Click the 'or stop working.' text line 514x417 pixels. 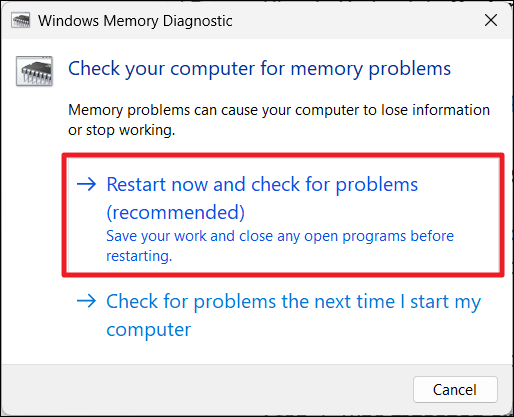click(122, 130)
